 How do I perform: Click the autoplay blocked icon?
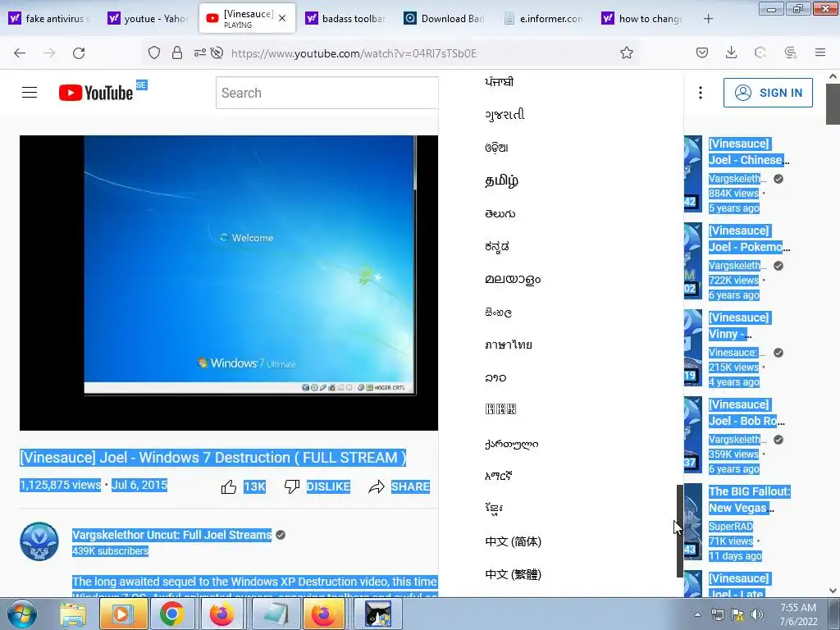tap(217, 53)
